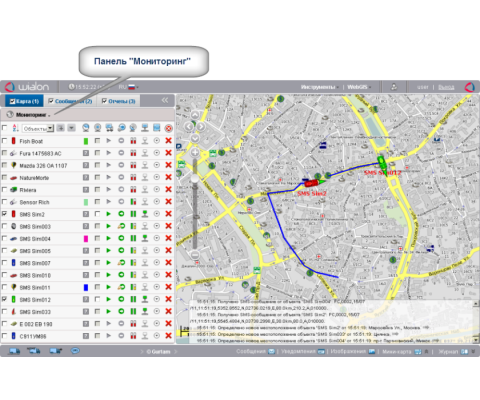
Task: Click the blue color swatch in SMS Sim011 row
Action: coord(86,287)
